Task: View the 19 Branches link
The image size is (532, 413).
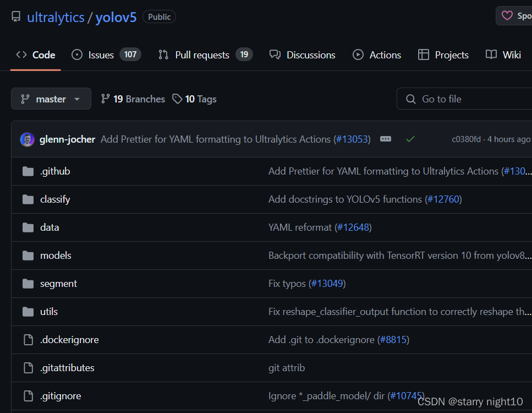Action: coord(133,99)
